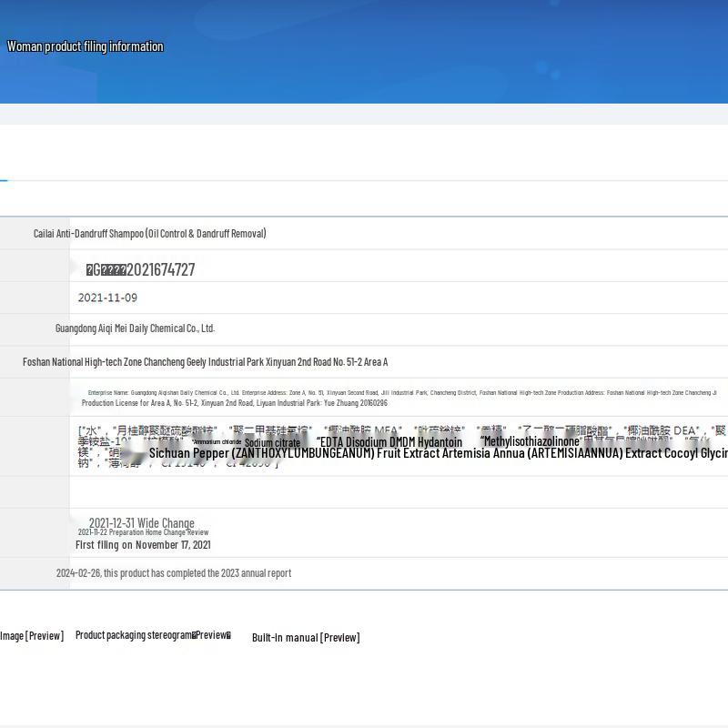Click the '2021-12-31 Wide Change' record
Image resolution: width=728 pixels, height=728 pixels.
[x=142, y=522]
